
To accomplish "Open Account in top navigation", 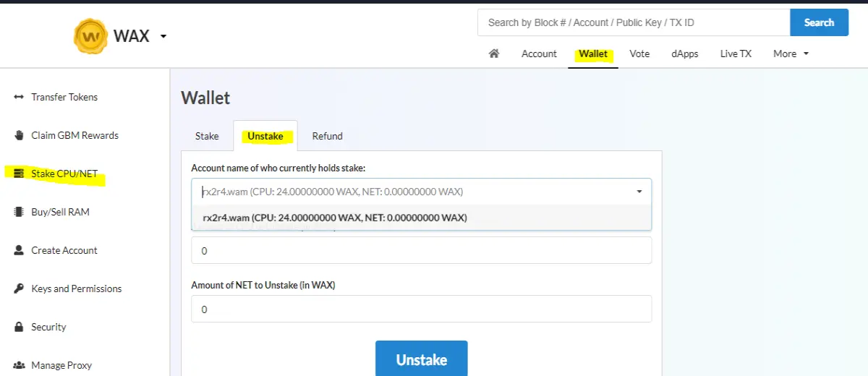I will pyautogui.click(x=539, y=54).
